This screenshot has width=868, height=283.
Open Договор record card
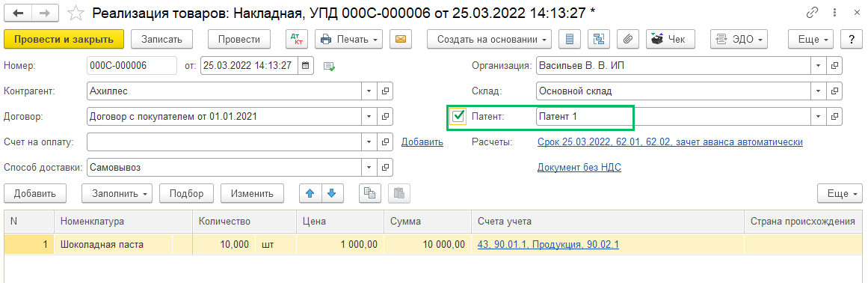[x=385, y=116]
